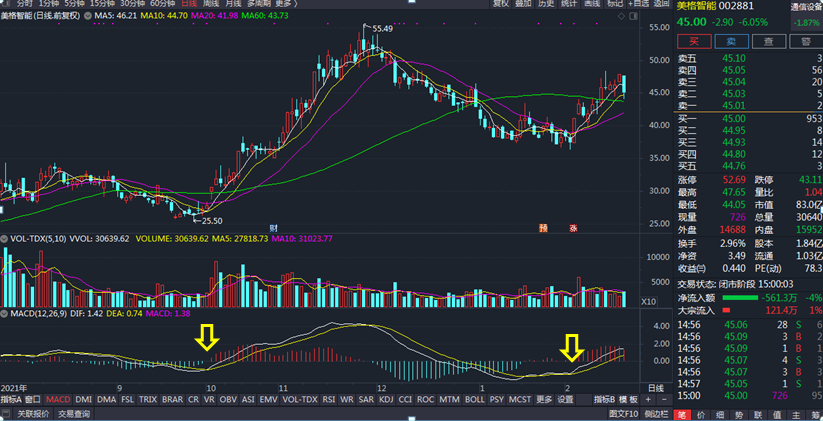Click the 统计 toolbar button
823x421 pixels.
[569, 4]
